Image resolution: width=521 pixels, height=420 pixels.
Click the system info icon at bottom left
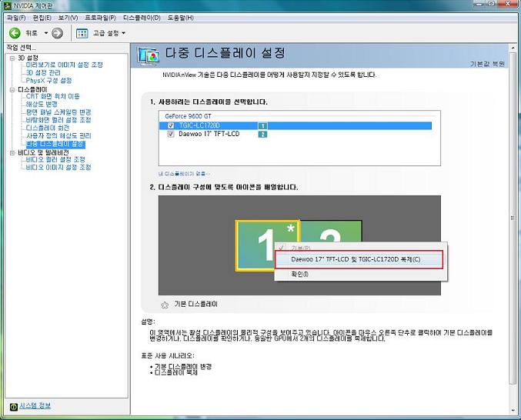click(13, 406)
